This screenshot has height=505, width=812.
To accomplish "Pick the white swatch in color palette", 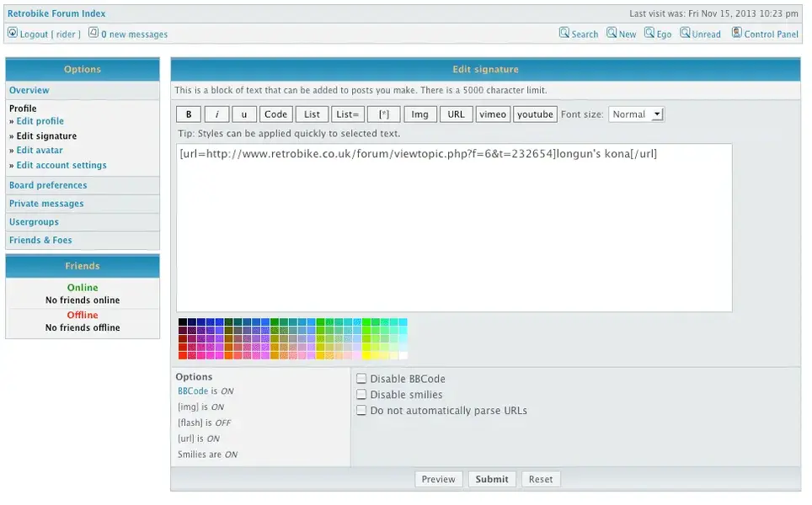I will 403,355.
